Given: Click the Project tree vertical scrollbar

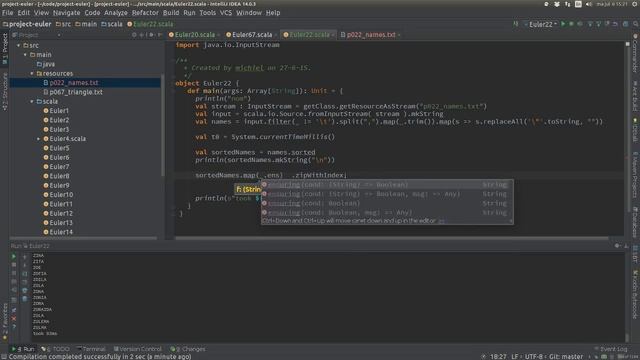Looking at the screenshot, I should 163,124.
